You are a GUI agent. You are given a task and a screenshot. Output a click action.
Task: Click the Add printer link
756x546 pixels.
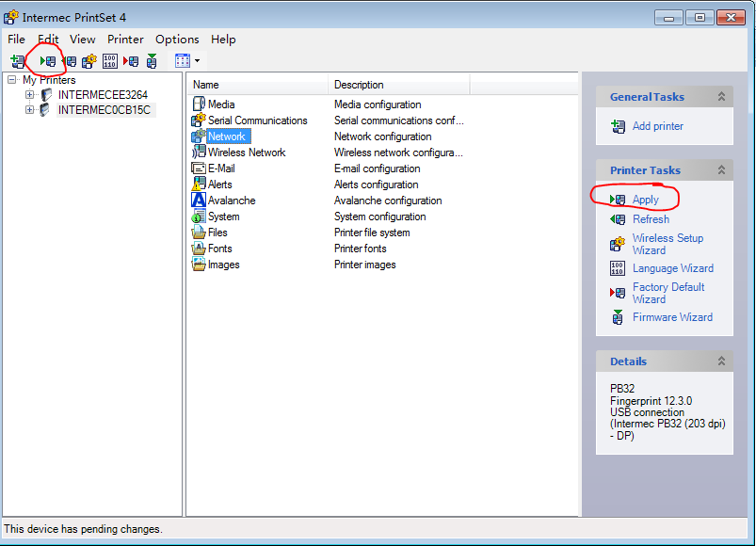pyautogui.click(x=658, y=126)
